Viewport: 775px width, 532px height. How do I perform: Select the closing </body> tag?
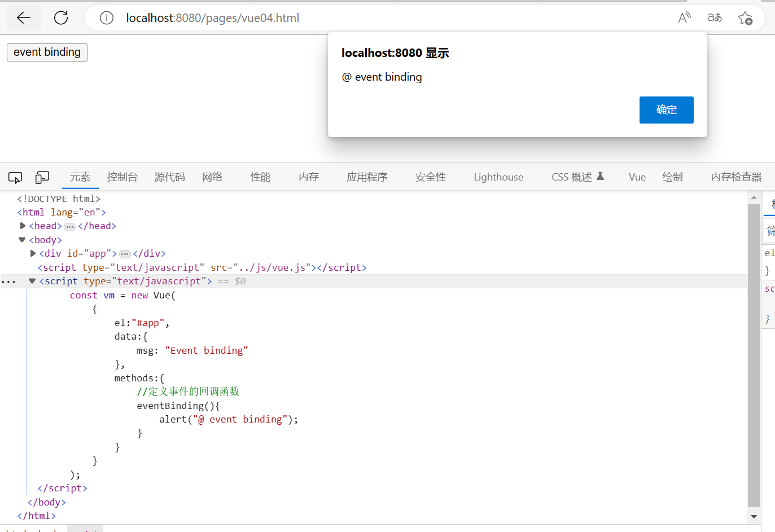click(x=46, y=502)
